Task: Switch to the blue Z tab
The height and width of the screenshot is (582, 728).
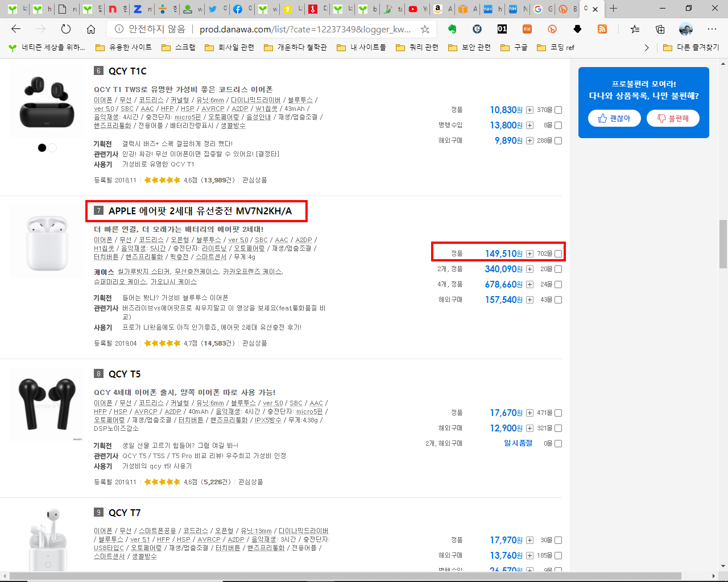Action: coord(142,9)
